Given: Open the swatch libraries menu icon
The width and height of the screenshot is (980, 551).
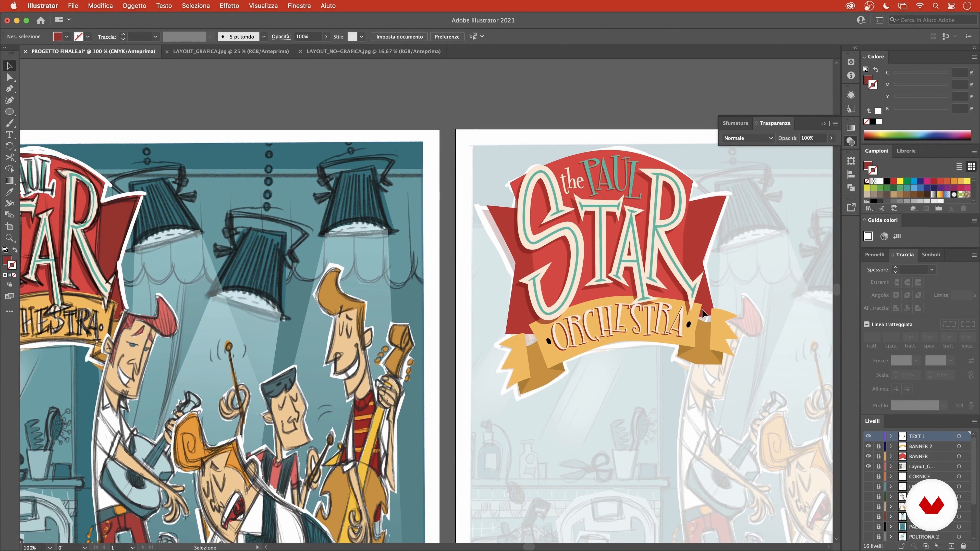Looking at the screenshot, I should (869, 208).
